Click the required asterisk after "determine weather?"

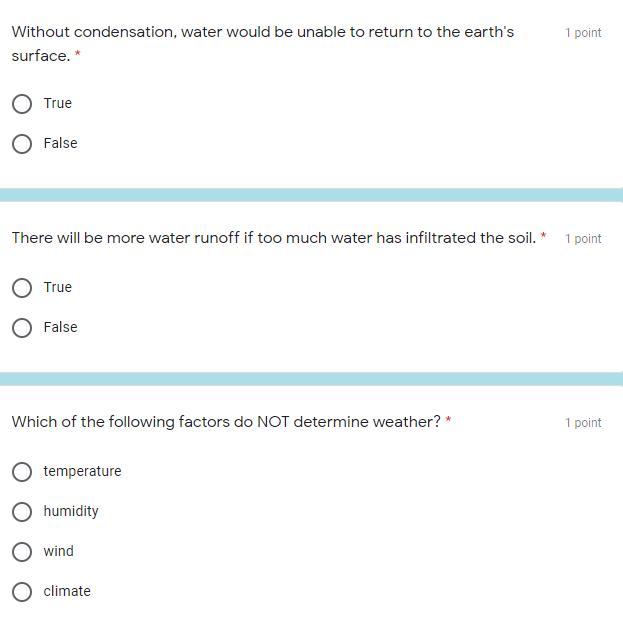[448, 421]
